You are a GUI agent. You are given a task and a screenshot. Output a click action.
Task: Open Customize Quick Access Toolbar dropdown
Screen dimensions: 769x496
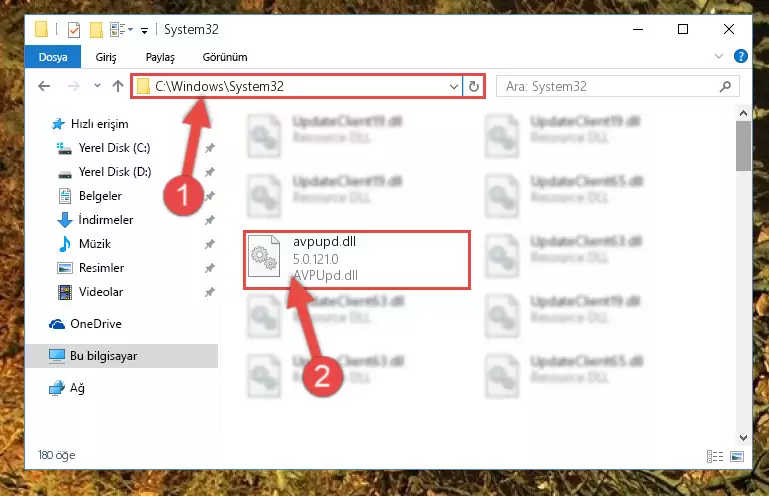144,31
